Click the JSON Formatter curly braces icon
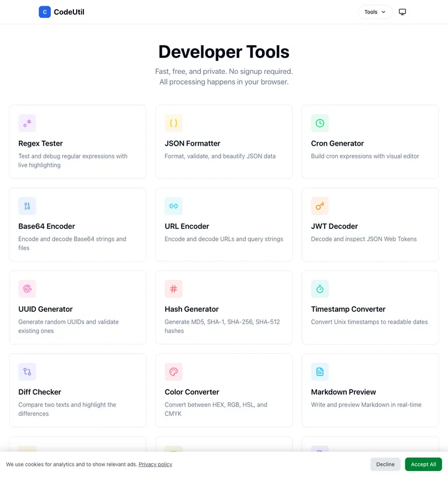The width and height of the screenshot is (448, 477). (174, 123)
